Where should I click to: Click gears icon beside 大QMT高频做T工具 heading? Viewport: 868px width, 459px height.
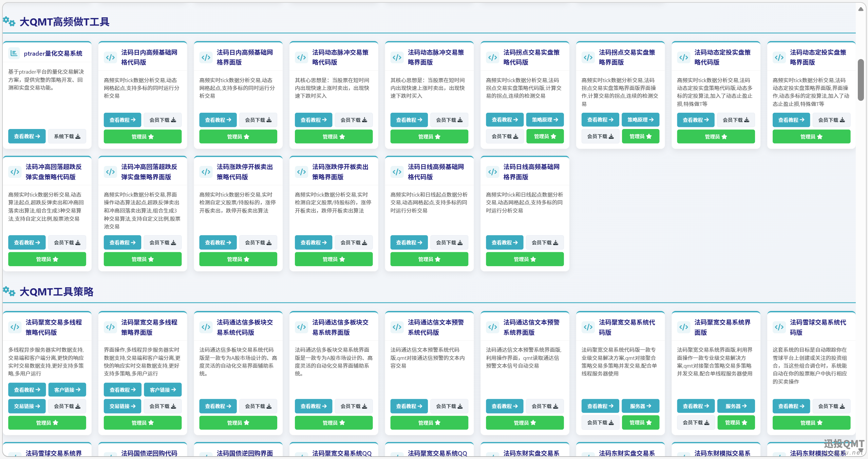9,22
